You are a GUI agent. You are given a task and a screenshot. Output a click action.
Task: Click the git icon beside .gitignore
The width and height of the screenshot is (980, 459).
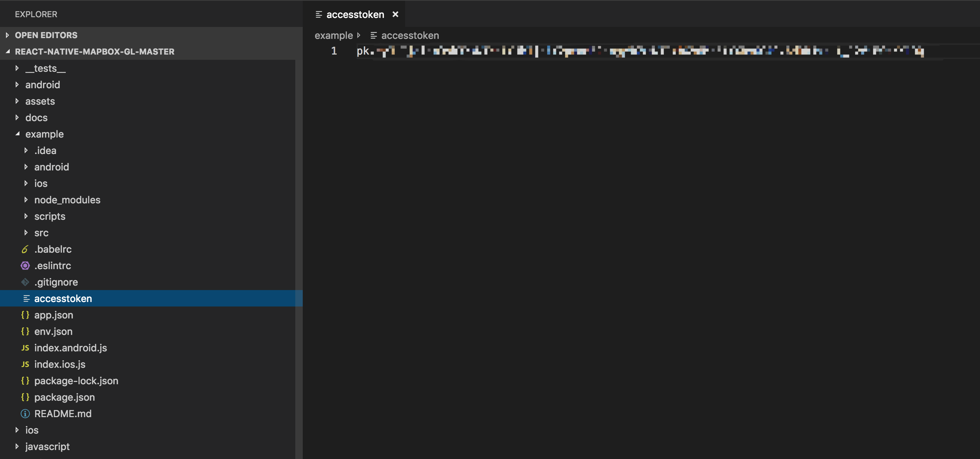[25, 282]
